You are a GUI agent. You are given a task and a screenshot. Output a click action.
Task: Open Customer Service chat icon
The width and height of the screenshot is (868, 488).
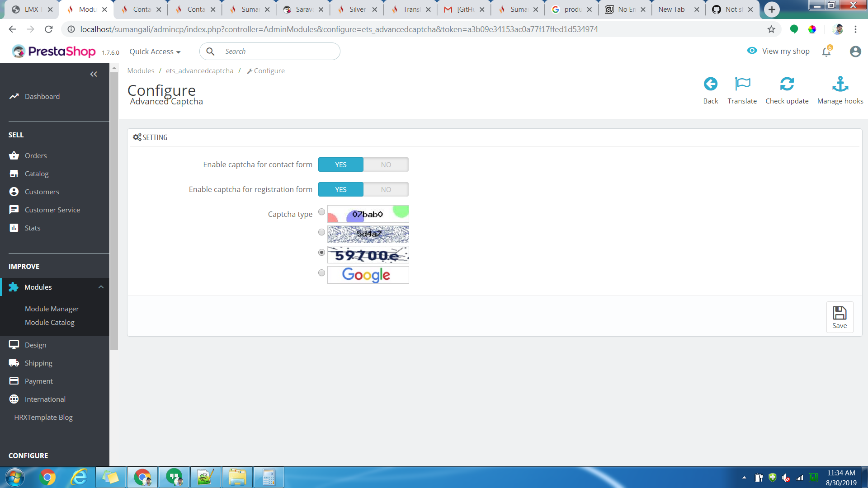pos(14,209)
